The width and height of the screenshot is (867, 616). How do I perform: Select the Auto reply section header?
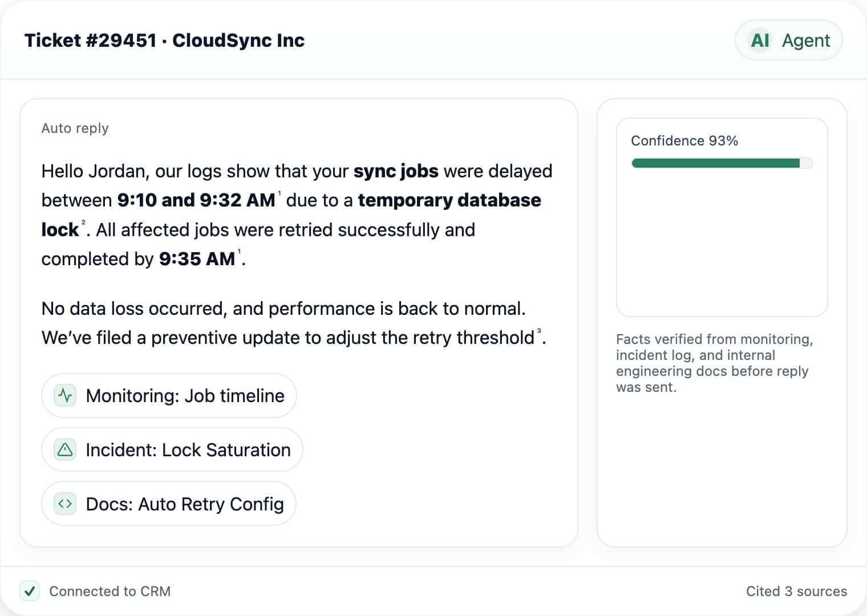[x=75, y=128]
